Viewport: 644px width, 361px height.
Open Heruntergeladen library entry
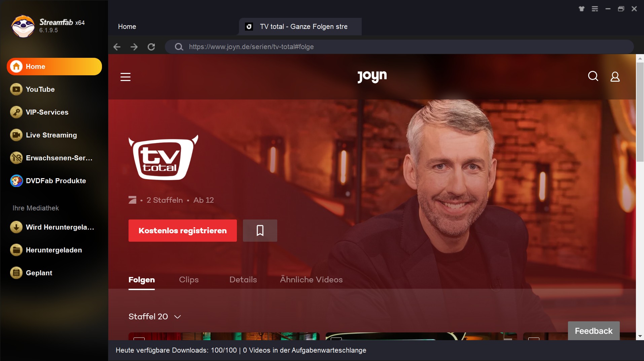[x=54, y=250]
